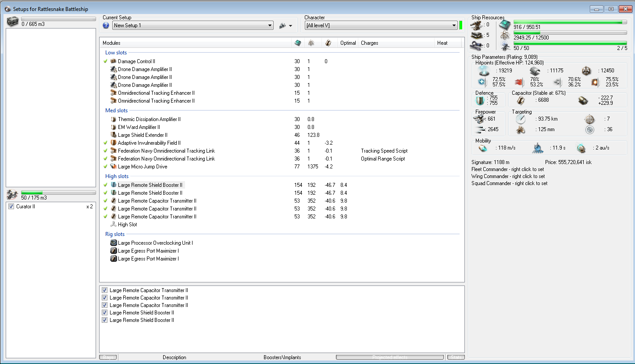Click the CPU column header icon
This screenshot has height=364, width=635.
click(298, 43)
